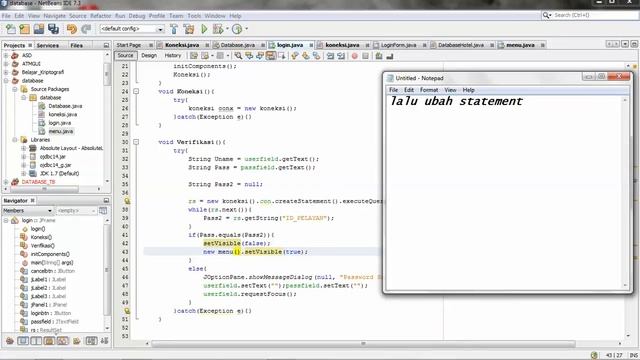Click the Save All toolbar icon
Viewport: 640px width, 360px height.
click(x=53, y=29)
